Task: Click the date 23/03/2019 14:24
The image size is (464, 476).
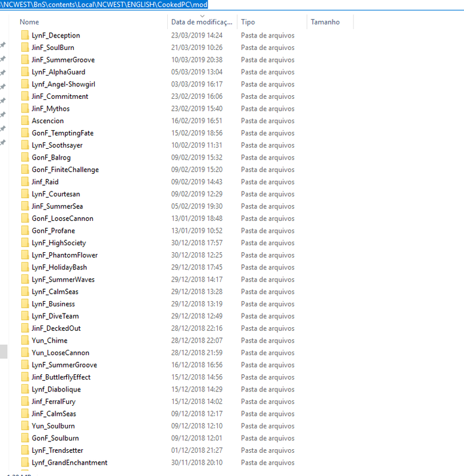Action: (x=197, y=35)
